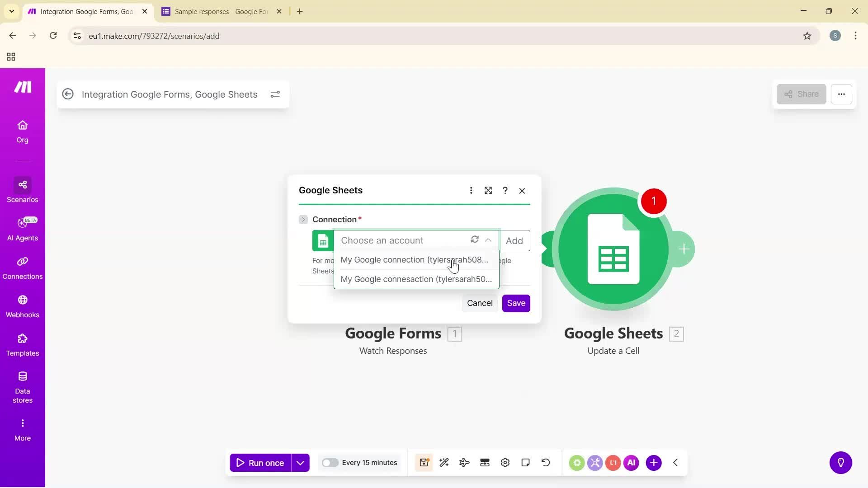Undo last change with the rollback icon
The height and width of the screenshot is (488, 868).
[x=546, y=462]
